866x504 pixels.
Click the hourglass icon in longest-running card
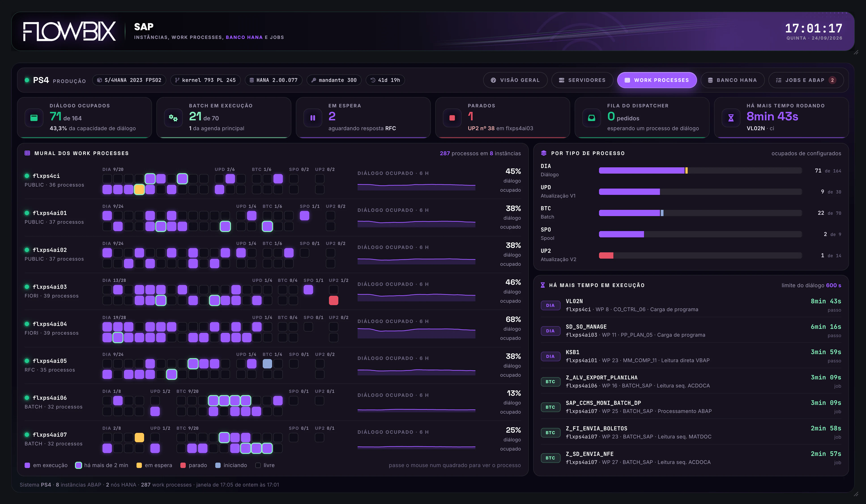731,118
